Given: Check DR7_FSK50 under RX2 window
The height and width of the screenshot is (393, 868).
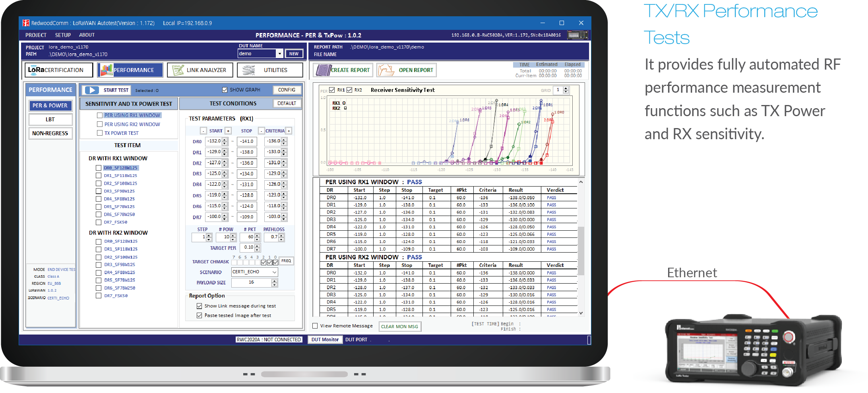Looking at the screenshot, I should click(x=99, y=296).
